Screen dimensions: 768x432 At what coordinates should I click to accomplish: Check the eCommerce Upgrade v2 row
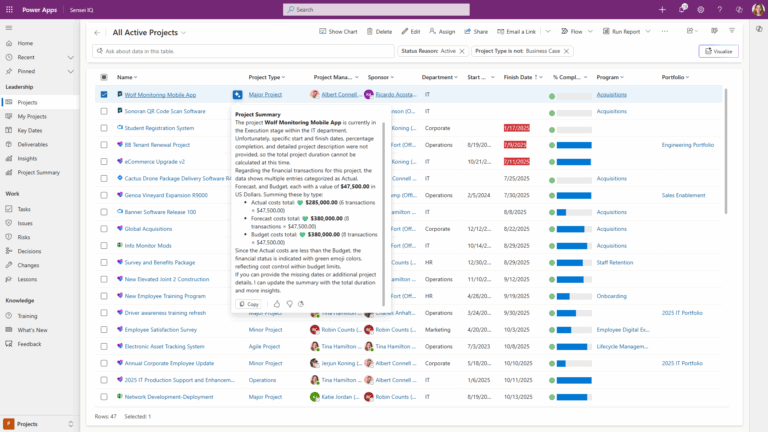click(x=104, y=162)
